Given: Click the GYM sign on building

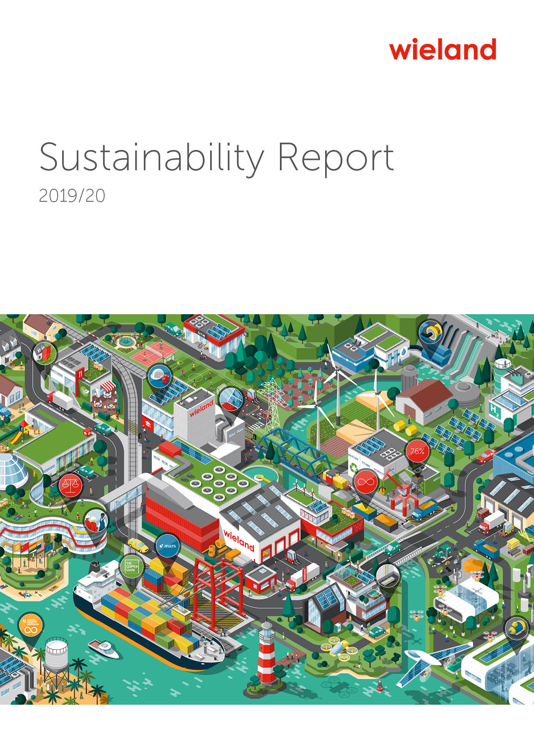Looking at the screenshot, I should pyautogui.click(x=202, y=334).
